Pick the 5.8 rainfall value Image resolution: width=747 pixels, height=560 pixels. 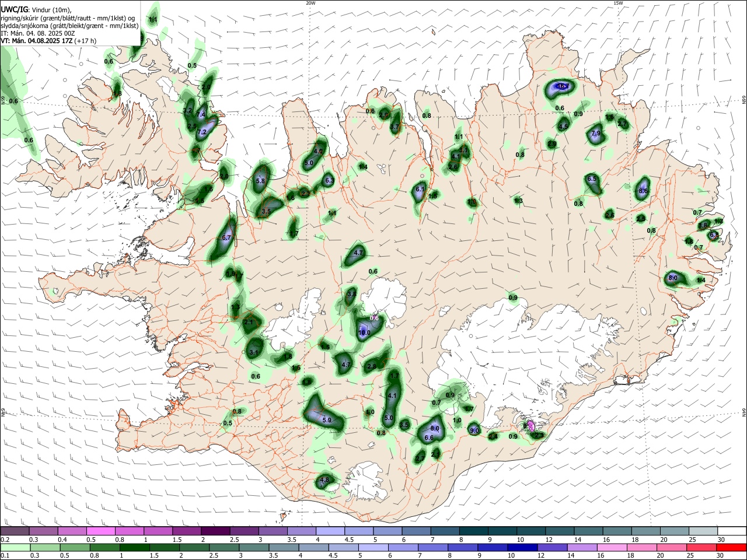[260, 181]
